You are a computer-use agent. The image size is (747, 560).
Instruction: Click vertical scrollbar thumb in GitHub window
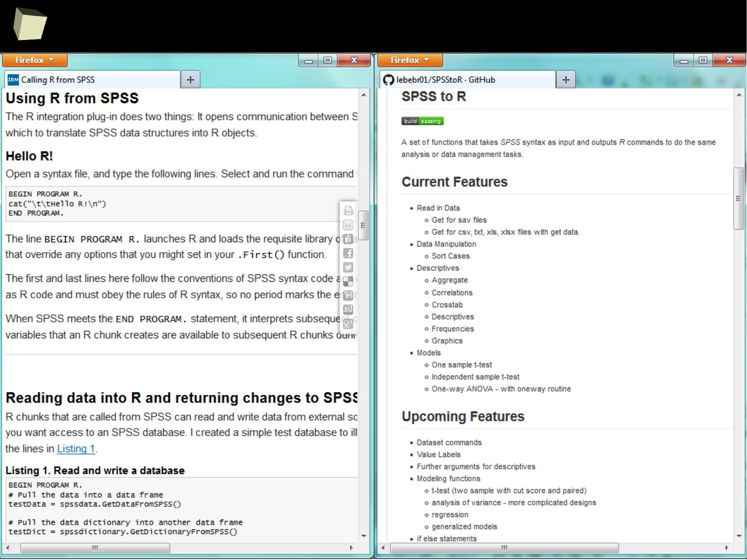pos(739,198)
